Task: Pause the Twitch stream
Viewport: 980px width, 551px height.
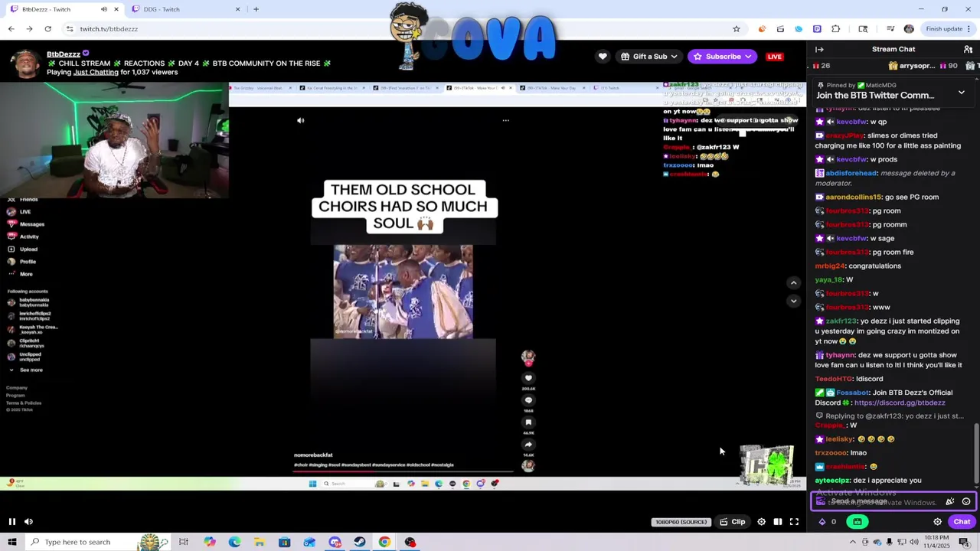Action: [12, 522]
